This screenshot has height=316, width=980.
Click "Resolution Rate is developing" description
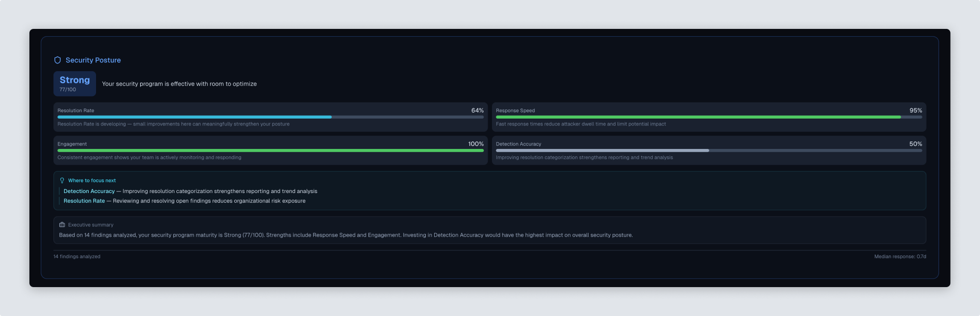[173, 124]
